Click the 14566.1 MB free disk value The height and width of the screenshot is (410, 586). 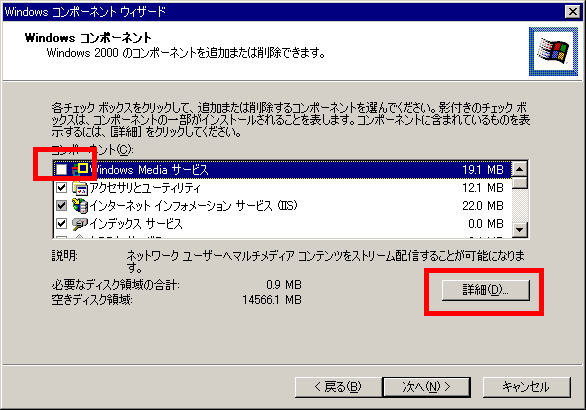272,300
